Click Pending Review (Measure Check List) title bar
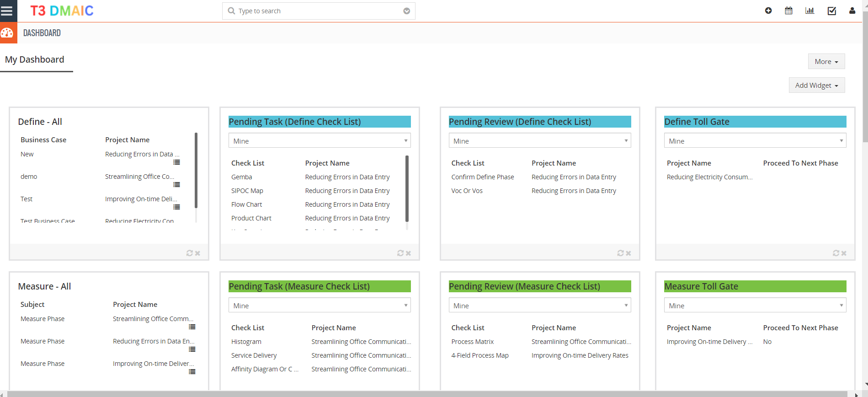 pyautogui.click(x=540, y=286)
